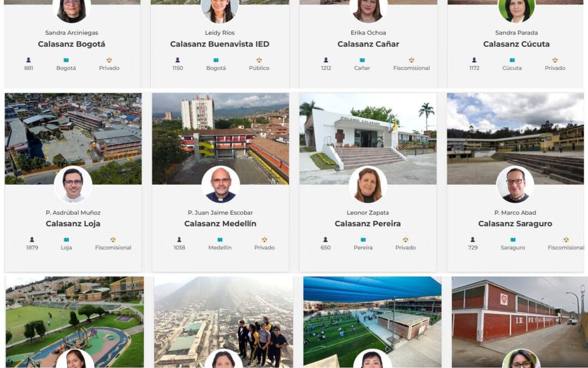588x368 pixels.
Task: Select the Calasanz Loja heading
Action: (73, 224)
